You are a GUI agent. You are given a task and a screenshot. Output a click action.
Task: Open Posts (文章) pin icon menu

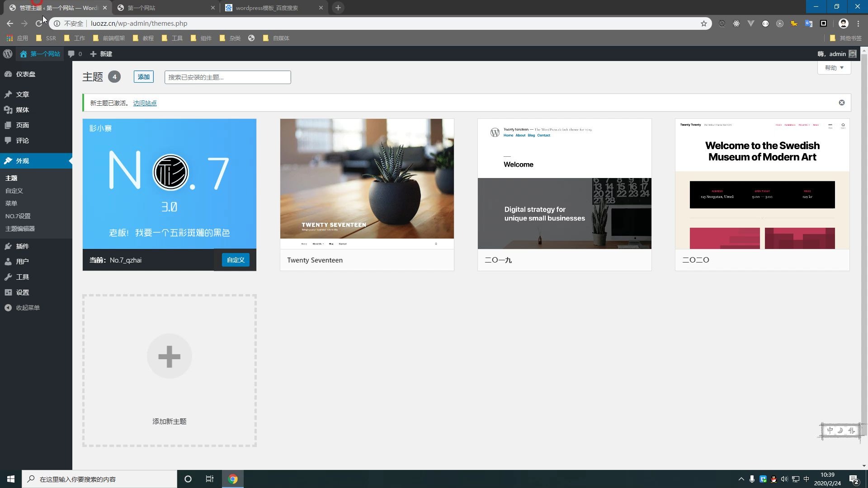coord(8,94)
